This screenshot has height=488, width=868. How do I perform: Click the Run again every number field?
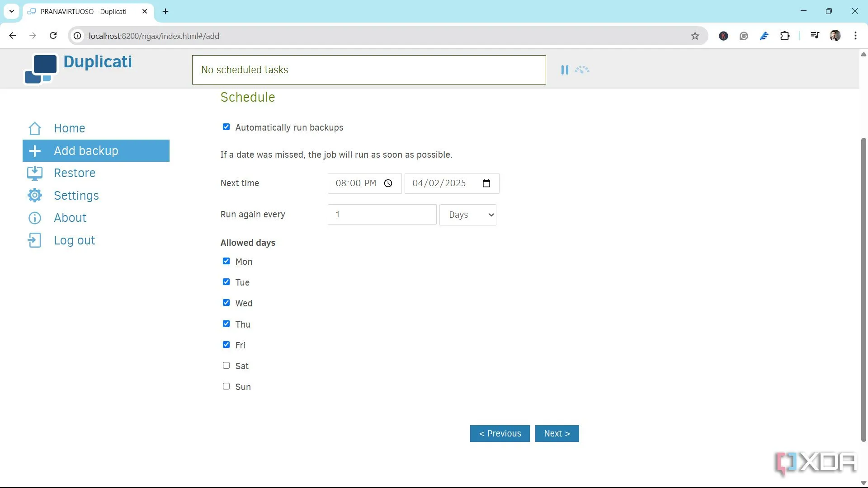tap(382, 215)
